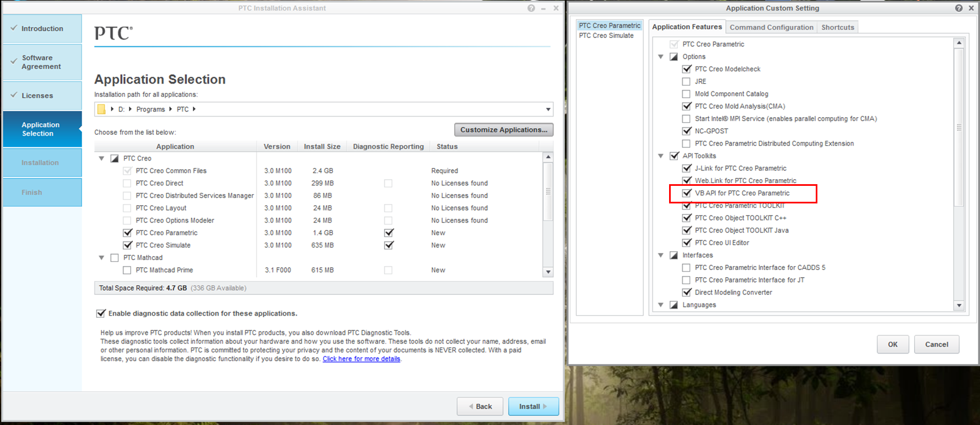The image size is (980, 425).
Task: Open the installation path dropdown
Action: [548, 109]
